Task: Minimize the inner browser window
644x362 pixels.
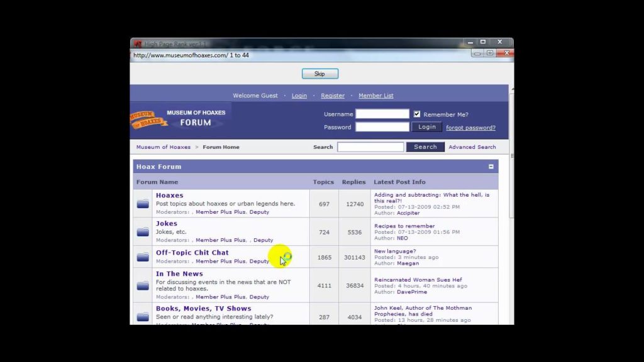Action: pyautogui.click(x=477, y=53)
